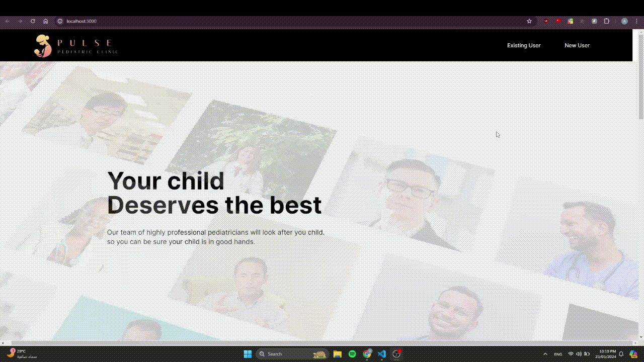Open the Chrome three-dot menu
The height and width of the screenshot is (362, 644).
(636, 21)
